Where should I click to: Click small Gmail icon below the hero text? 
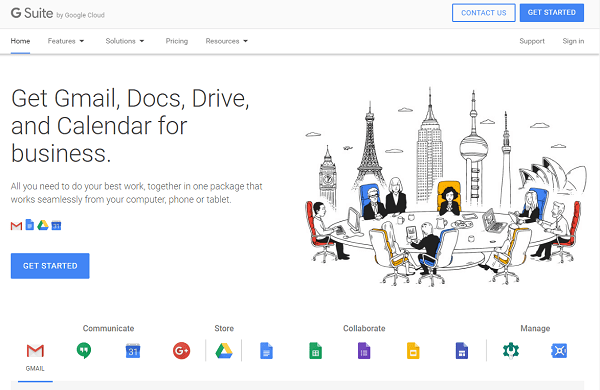click(16, 226)
